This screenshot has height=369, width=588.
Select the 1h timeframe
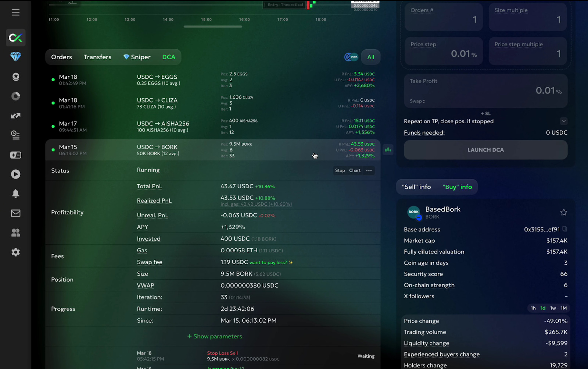(x=533, y=308)
